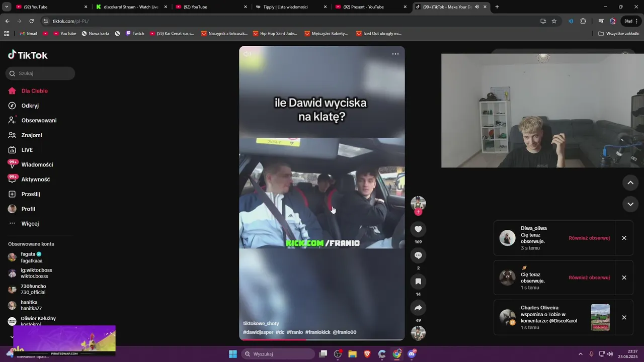
Task: Go to next video with down arrow
Action: tap(630, 204)
